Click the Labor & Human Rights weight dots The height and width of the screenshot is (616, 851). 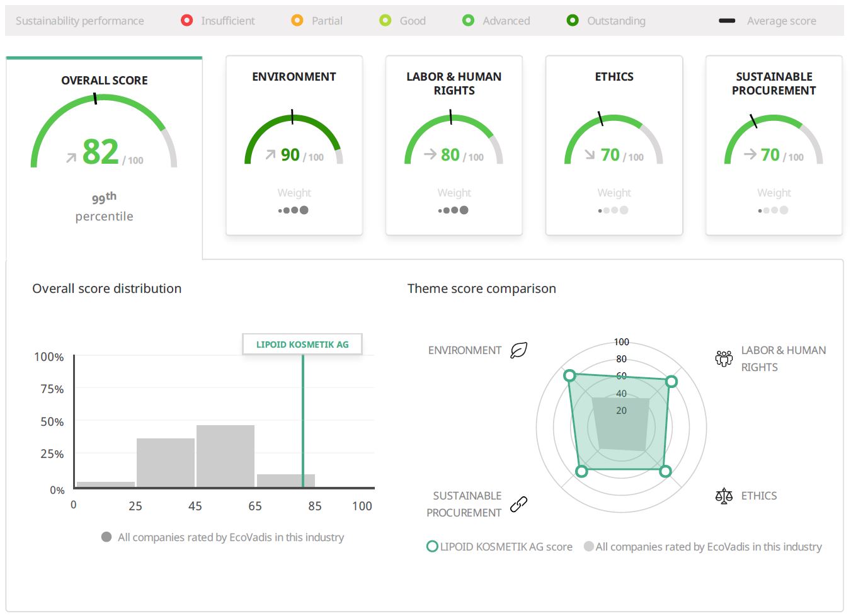[454, 210]
